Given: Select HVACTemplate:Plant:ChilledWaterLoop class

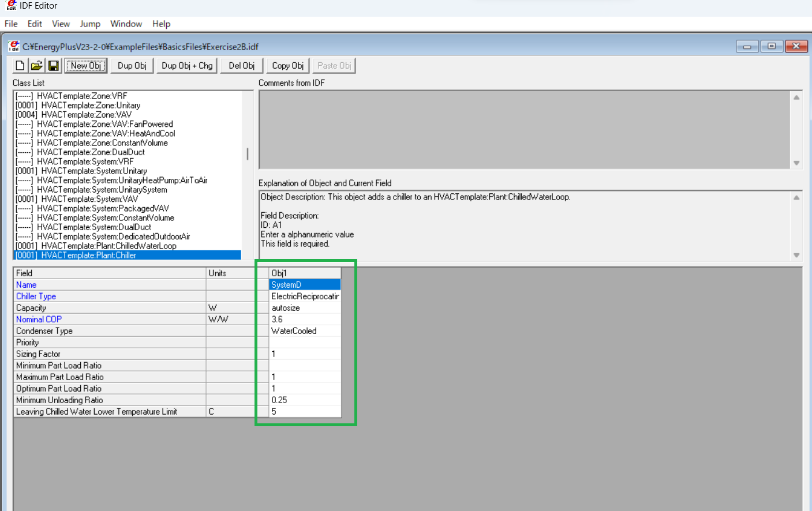Looking at the screenshot, I should pos(127,246).
